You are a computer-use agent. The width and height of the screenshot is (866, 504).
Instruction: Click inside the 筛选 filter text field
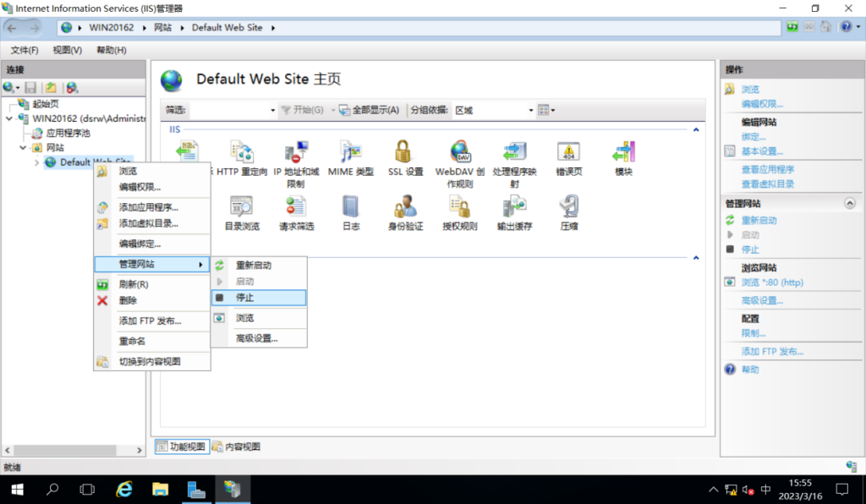[228, 111]
